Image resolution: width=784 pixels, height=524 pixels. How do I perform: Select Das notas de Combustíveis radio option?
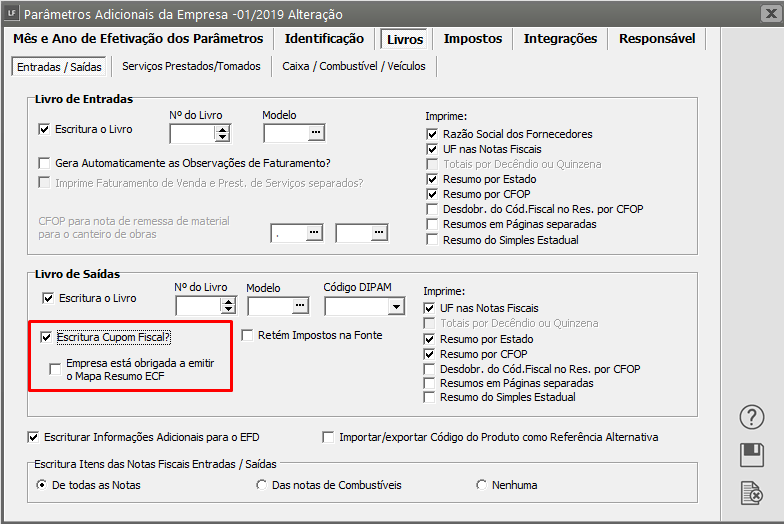pos(262,485)
